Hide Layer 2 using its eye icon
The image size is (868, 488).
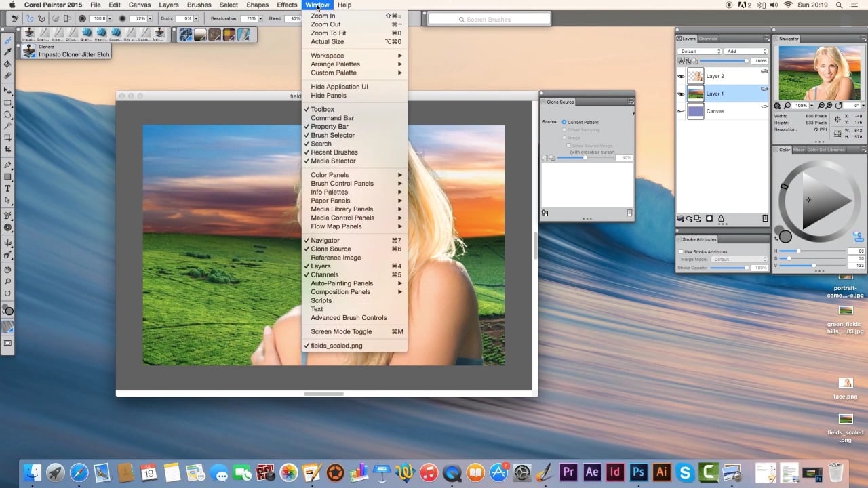(x=681, y=76)
